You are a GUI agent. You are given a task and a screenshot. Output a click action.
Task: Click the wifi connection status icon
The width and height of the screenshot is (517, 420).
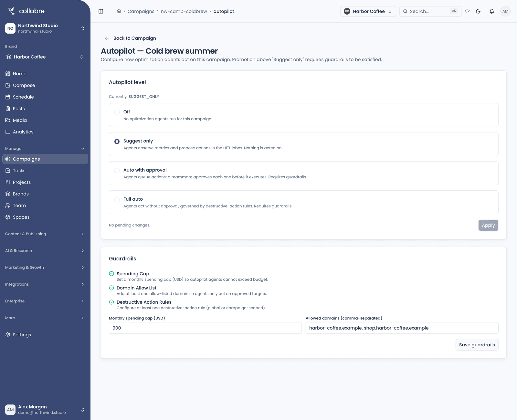pyautogui.click(x=467, y=11)
